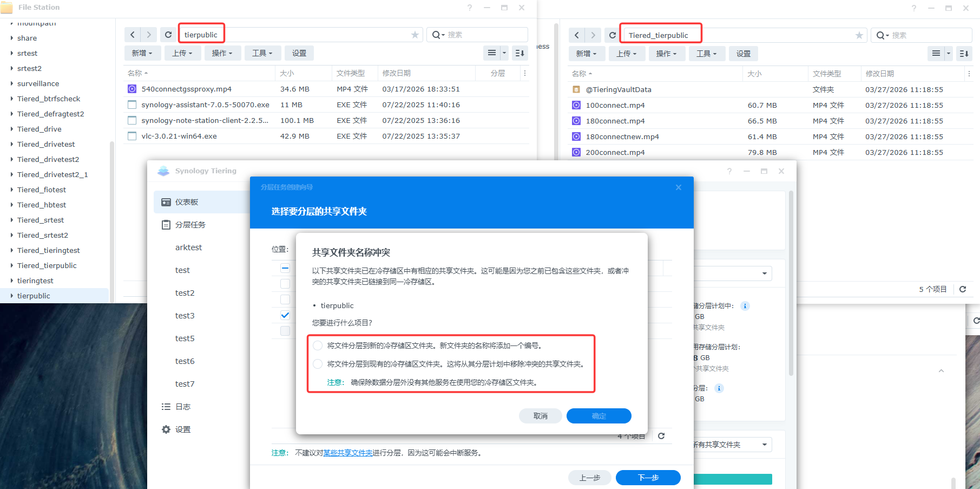Click left File Station folder tree scrollbar
This screenshot has width=980, height=489.
click(x=111, y=217)
